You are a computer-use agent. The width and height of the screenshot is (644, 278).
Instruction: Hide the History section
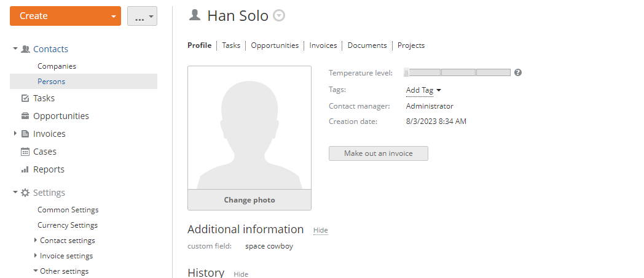point(241,274)
